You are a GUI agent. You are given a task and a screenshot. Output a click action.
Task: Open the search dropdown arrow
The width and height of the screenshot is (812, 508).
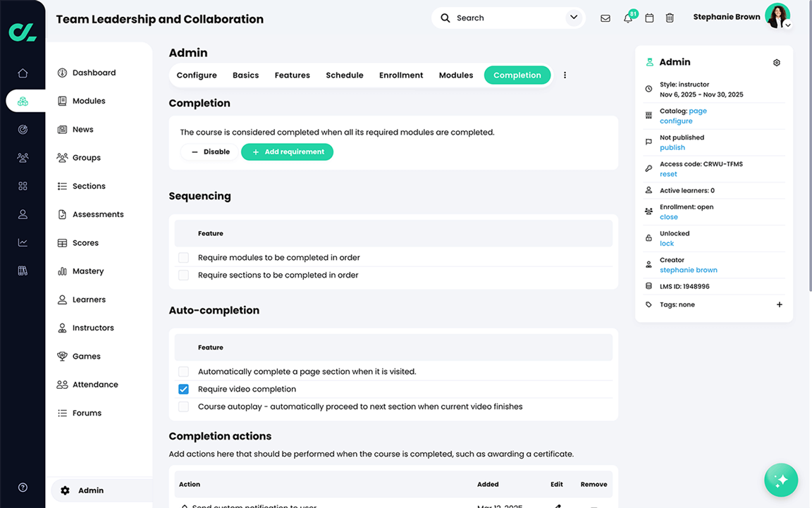coord(573,17)
